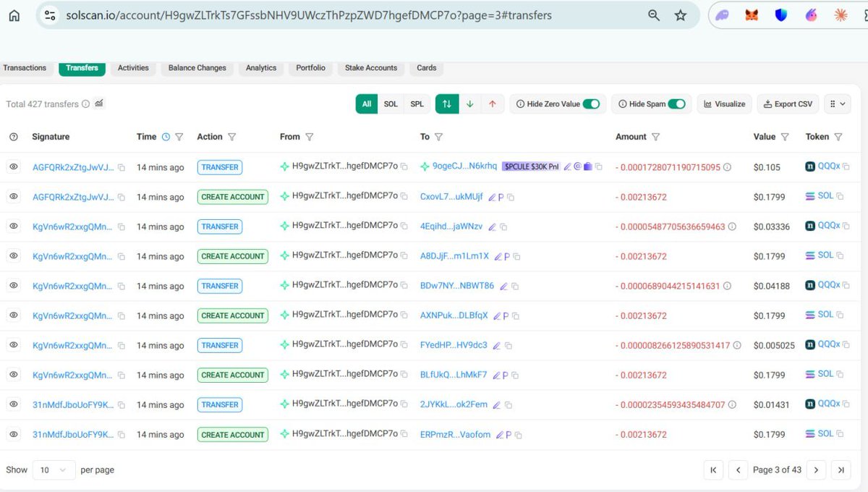Bookmark this page with the star icon
Screen dimensions: 868x492
click(x=680, y=15)
